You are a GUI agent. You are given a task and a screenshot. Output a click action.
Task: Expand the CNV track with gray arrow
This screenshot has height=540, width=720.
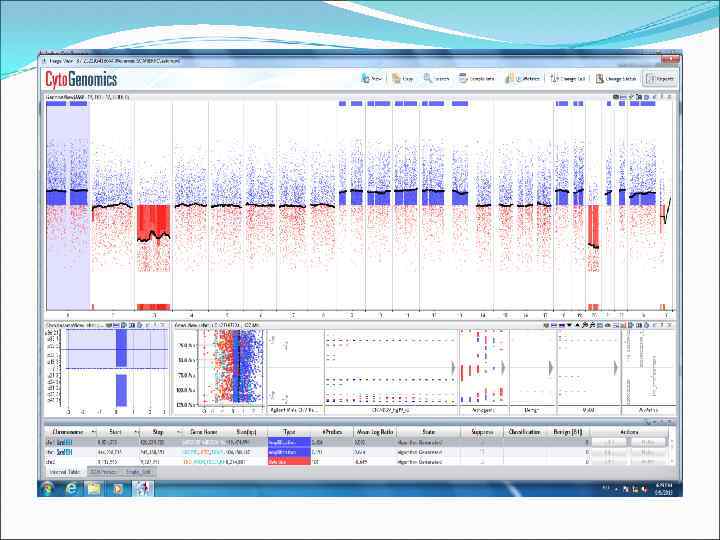[x=454, y=367]
